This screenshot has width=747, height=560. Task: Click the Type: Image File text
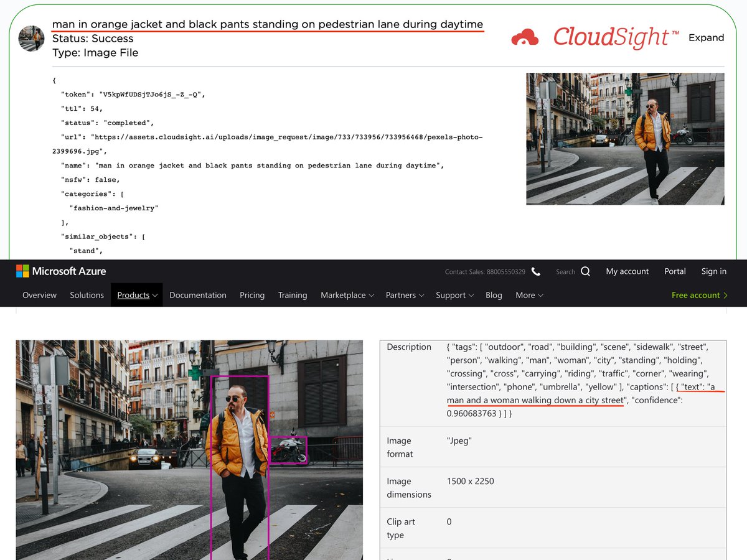point(95,53)
